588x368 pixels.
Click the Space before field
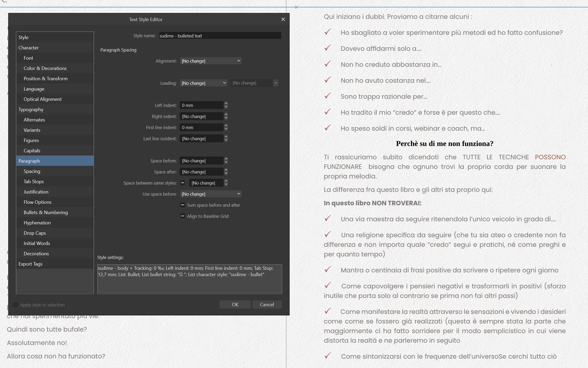click(202, 161)
